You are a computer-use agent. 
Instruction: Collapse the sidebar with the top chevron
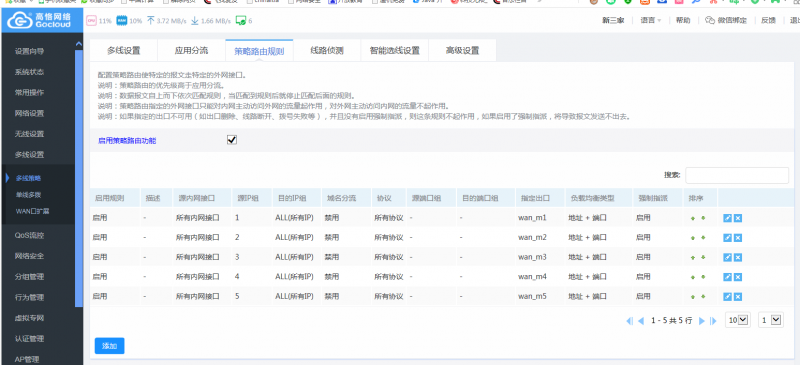[79, 44]
